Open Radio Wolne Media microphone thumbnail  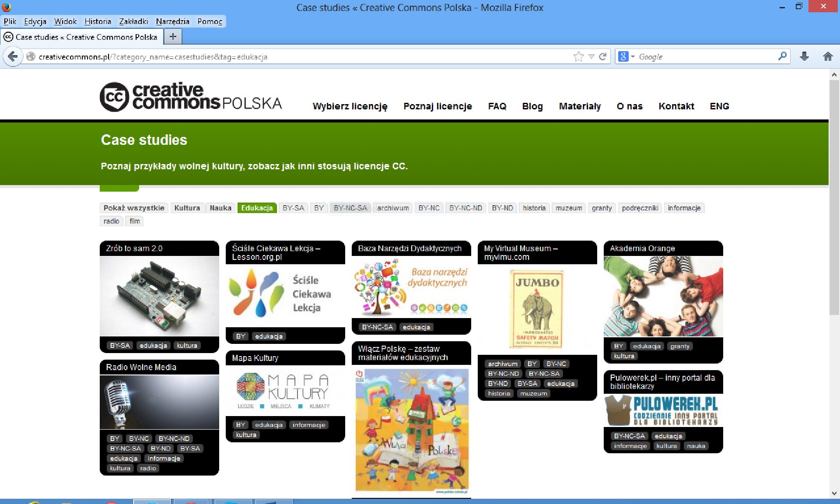point(159,402)
